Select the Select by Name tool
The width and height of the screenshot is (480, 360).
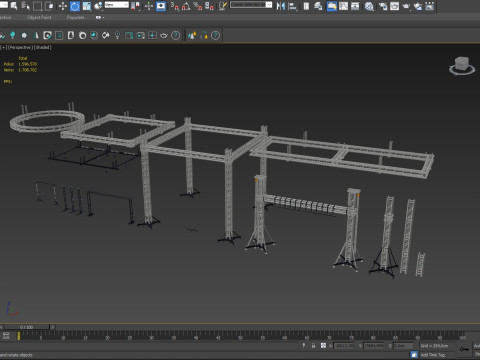coord(25,6)
